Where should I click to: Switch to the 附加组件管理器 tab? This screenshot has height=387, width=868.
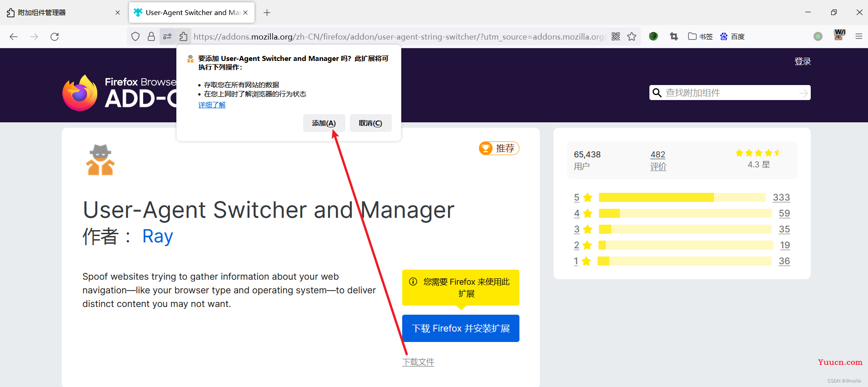tap(64, 13)
